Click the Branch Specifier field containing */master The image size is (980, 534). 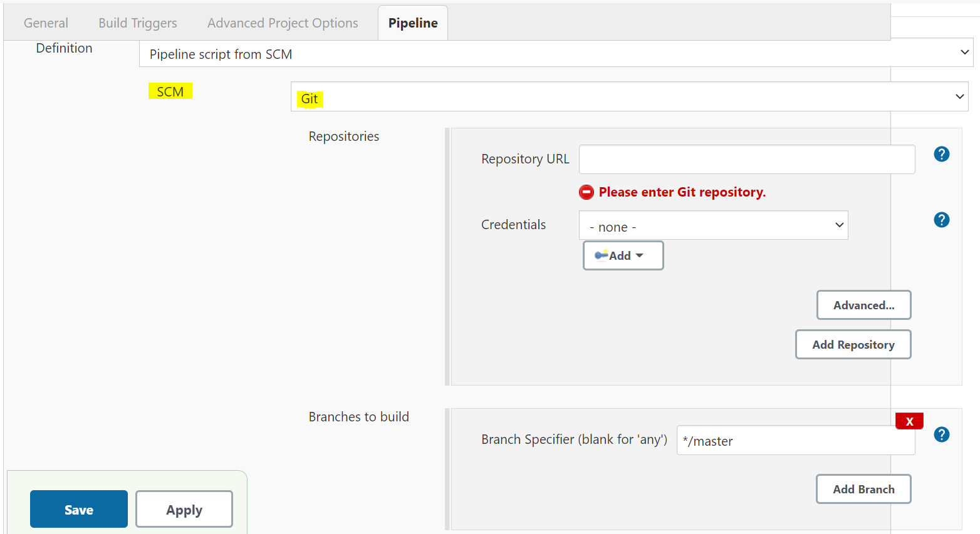pyautogui.click(x=795, y=441)
